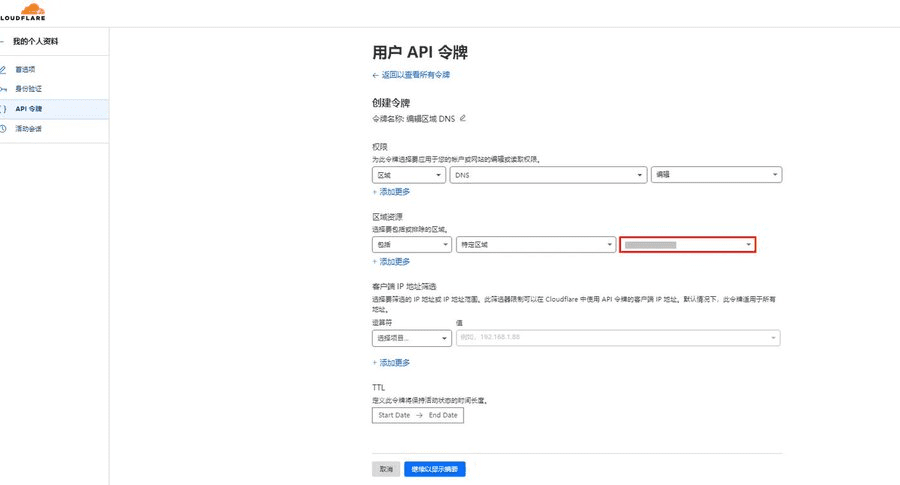The image size is (900, 485).
Task: Open the 选择项目 operator dropdown
Action: [411, 339]
